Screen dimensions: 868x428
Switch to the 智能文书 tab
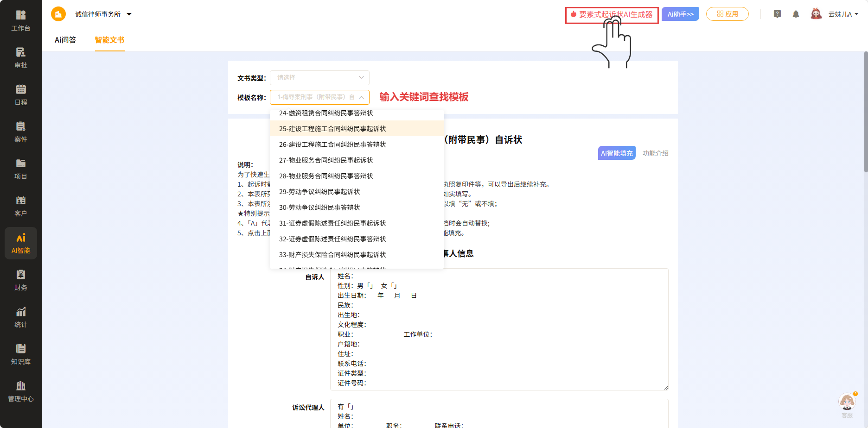tap(109, 40)
